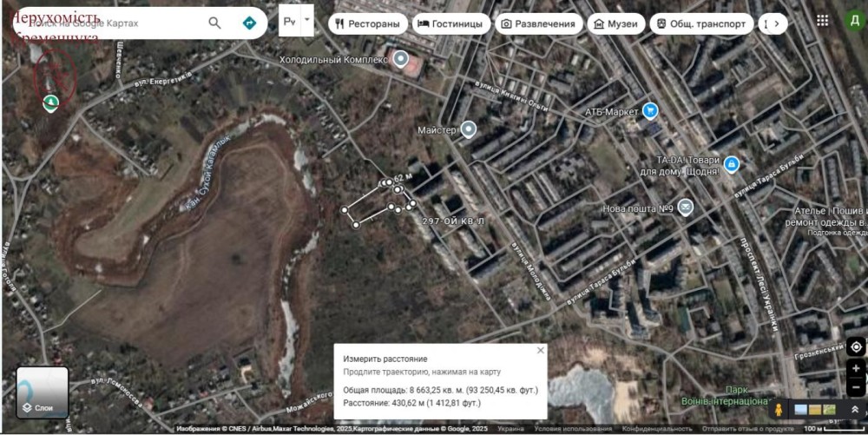Filter by Общ. транспорт chip
The image size is (868, 435).
pyautogui.click(x=700, y=24)
